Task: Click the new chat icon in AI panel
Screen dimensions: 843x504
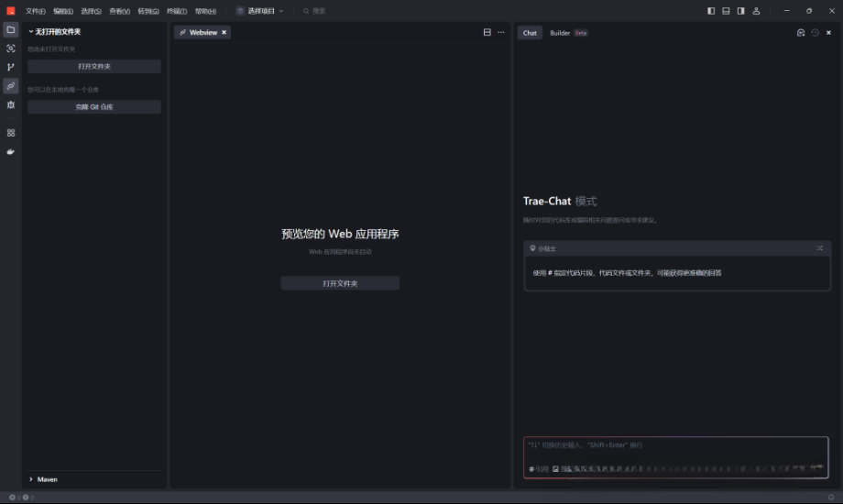Action: pos(801,33)
